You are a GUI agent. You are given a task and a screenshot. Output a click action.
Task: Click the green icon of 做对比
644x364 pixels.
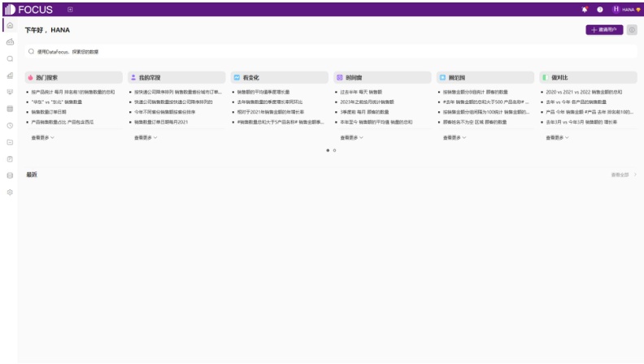(546, 77)
